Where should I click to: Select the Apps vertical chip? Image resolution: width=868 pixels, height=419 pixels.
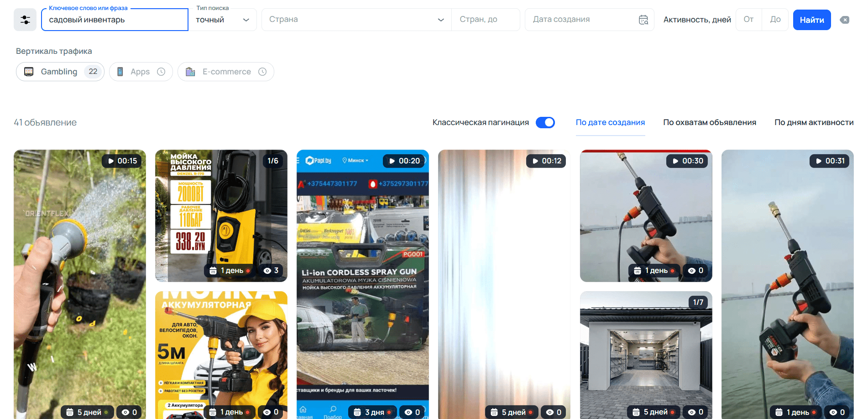[x=141, y=72]
